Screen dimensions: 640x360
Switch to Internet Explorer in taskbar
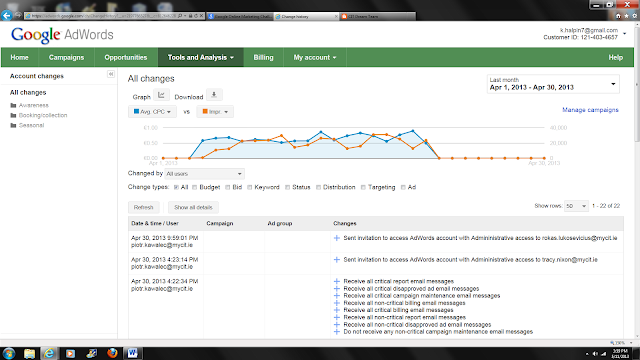point(49,353)
